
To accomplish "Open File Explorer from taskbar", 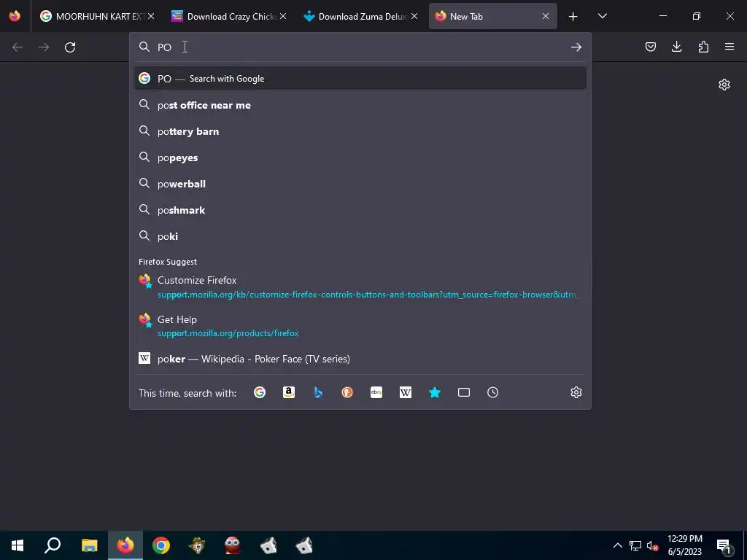I will click(89, 545).
